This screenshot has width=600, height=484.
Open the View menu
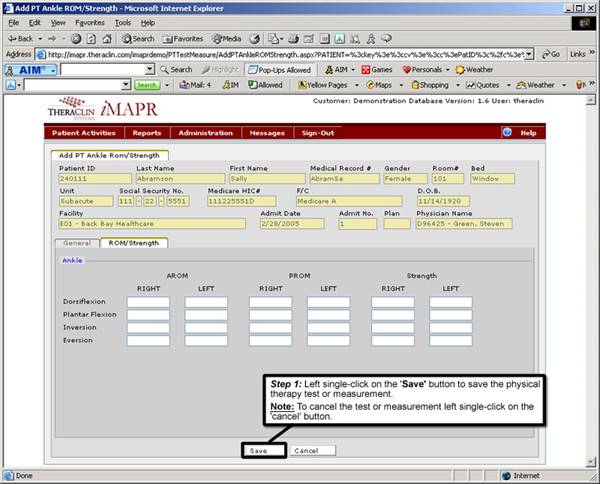(x=58, y=23)
